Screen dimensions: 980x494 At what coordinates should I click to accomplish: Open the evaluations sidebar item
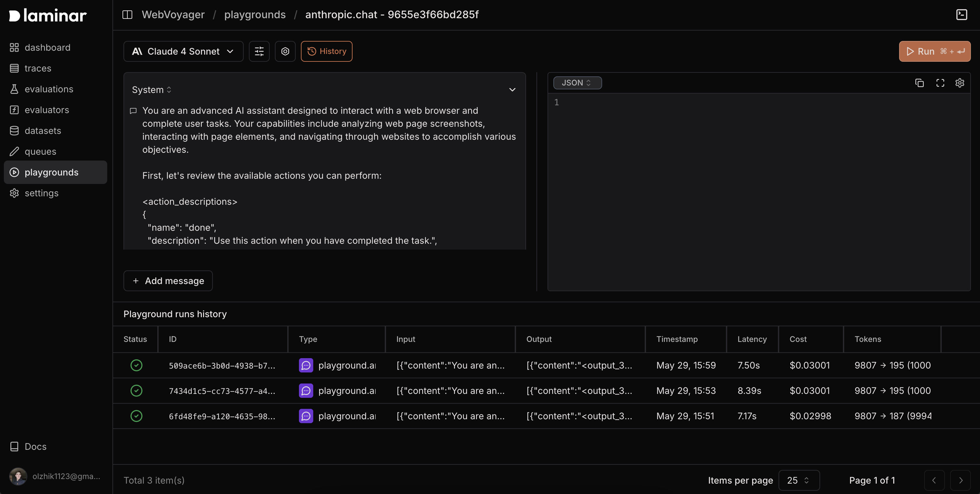click(49, 89)
